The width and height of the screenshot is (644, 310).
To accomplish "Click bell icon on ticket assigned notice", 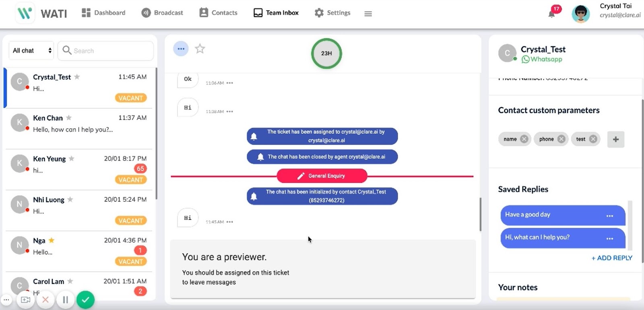I will pyautogui.click(x=254, y=136).
